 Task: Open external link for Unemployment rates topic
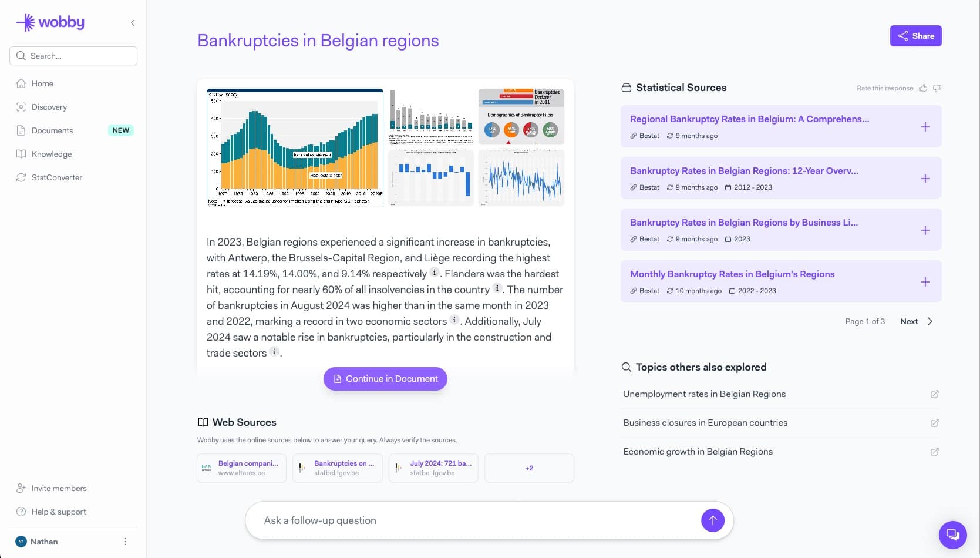(935, 394)
